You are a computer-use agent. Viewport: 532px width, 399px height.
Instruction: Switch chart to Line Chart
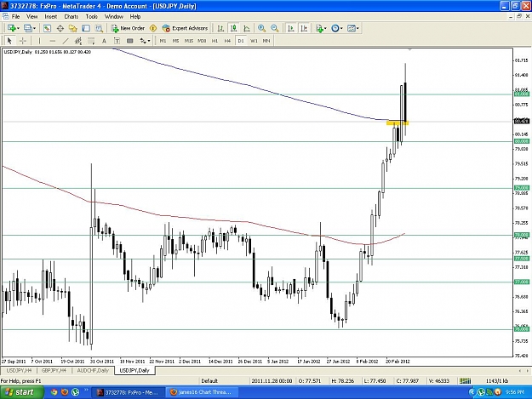[x=247, y=28]
